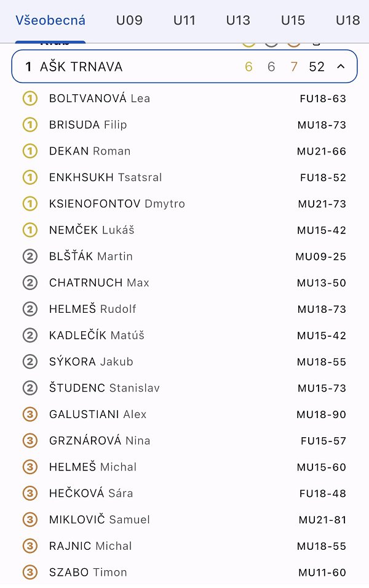Tap bronze medal icon beside SZABO Timon

point(30,573)
